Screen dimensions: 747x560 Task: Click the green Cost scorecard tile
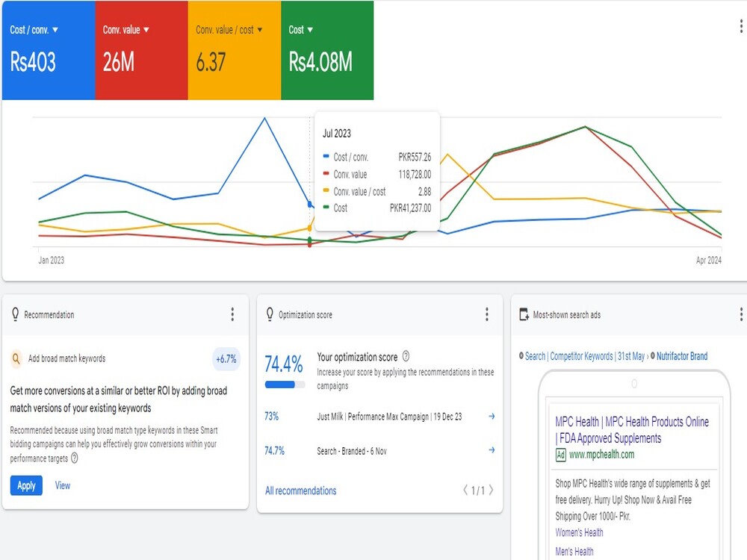point(327,51)
